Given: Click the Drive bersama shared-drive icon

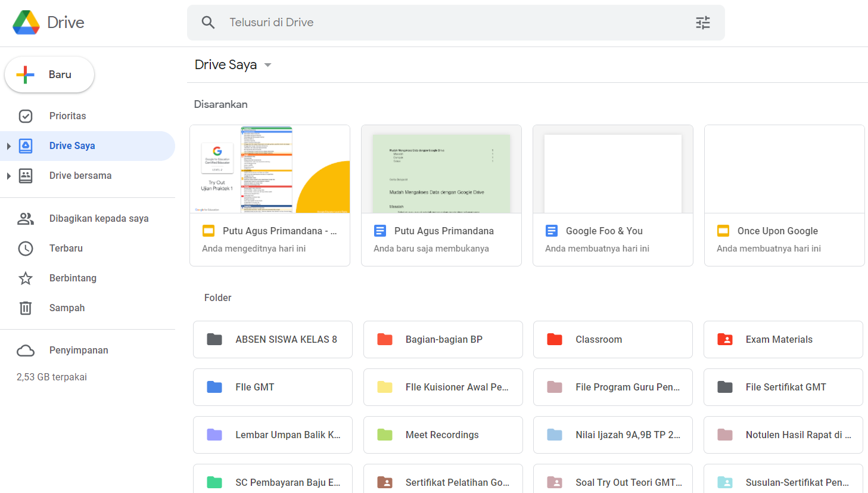Looking at the screenshot, I should coord(26,175).
